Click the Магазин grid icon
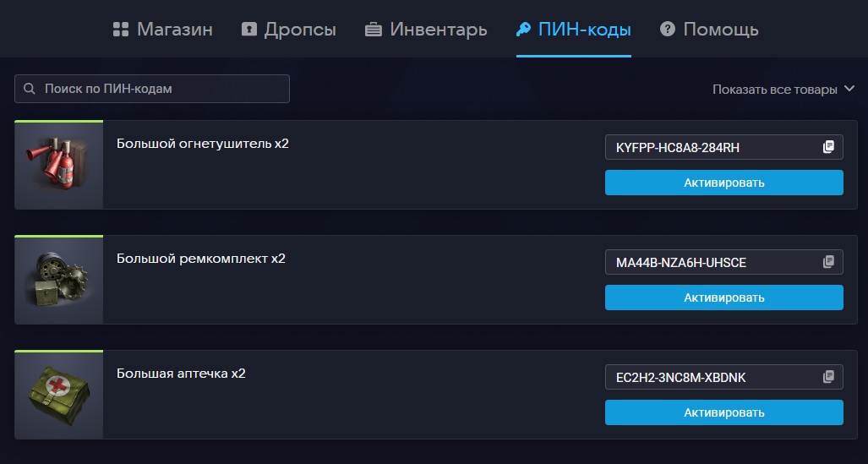 [120, 30]
